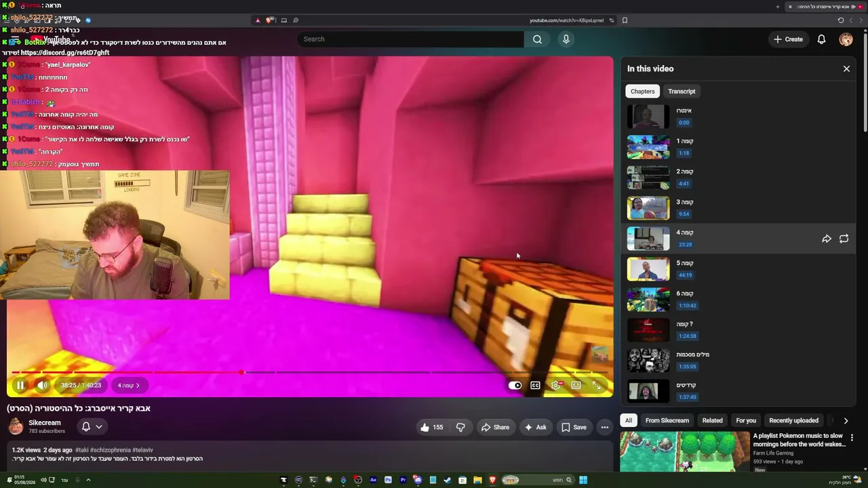Open the Sikecream channel avatar
Screen dimensions: 868x488
16,426
